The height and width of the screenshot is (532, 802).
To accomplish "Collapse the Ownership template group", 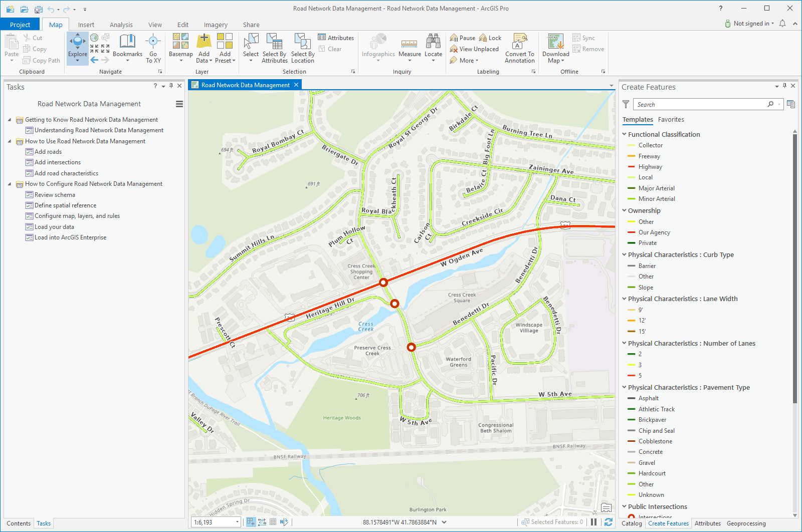I will point(624,210).
